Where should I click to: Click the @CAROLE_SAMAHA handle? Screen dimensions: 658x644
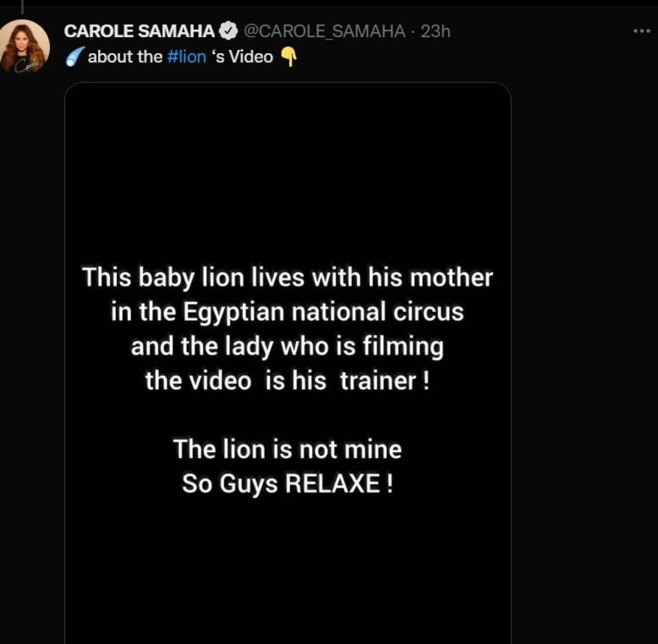click(x=324, y=31)
